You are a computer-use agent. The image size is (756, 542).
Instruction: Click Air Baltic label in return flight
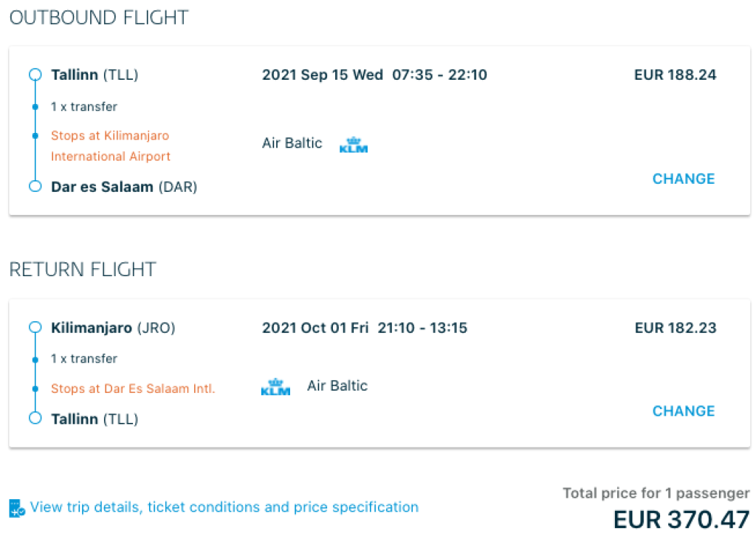[x=337, y=385]
